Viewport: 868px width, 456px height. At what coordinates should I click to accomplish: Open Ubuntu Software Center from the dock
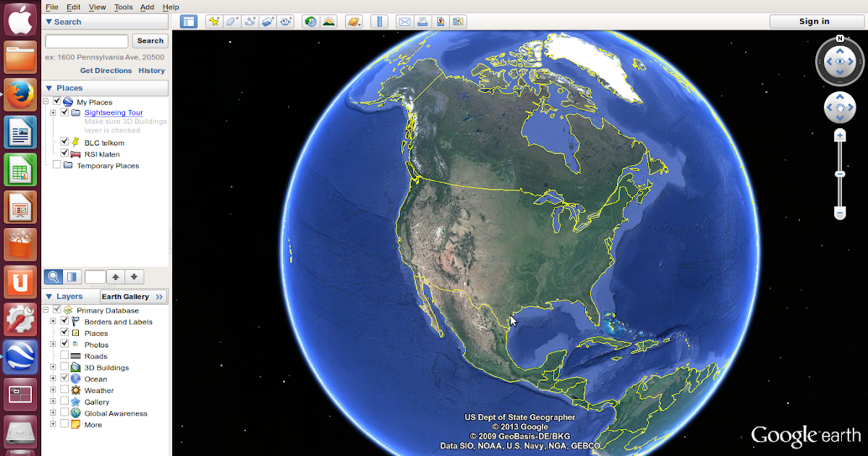pyautogui.click(x=20, y=245)
